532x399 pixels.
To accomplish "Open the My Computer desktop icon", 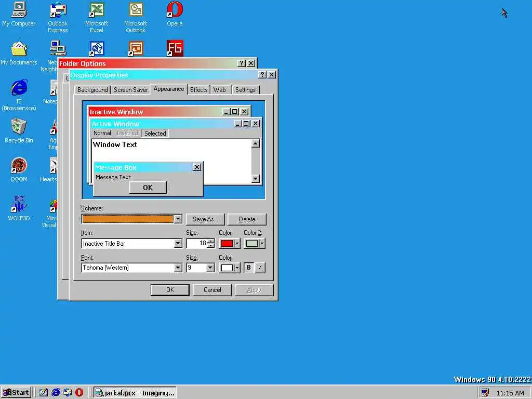I will tap(19, 14).
